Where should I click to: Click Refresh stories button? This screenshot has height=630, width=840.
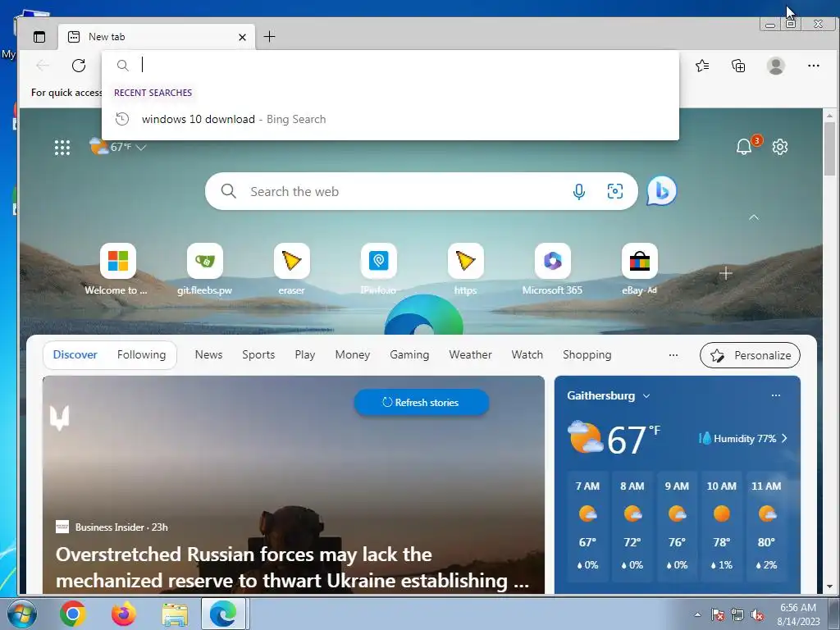pyautogui.click(x=422, y=402)
